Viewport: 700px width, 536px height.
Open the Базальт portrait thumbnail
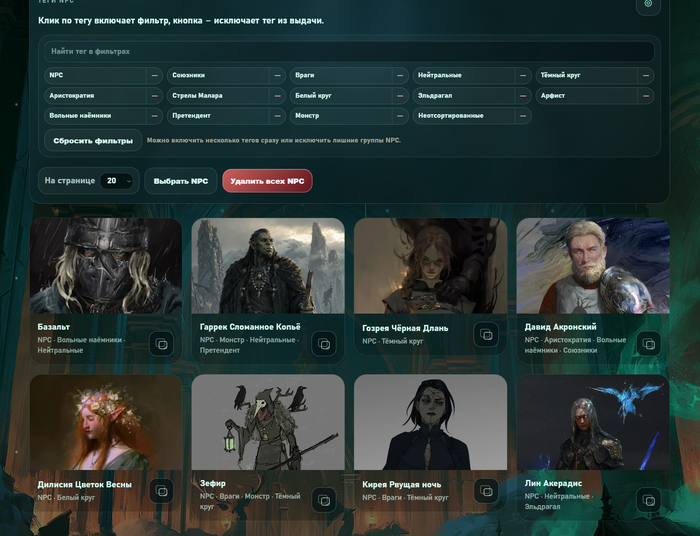(106, 266)
